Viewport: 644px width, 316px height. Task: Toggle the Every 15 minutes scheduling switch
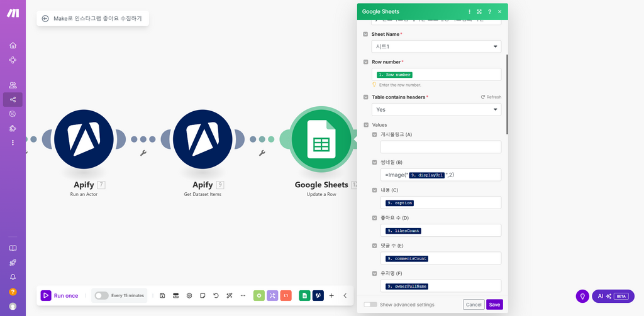(x=101, y=295)
